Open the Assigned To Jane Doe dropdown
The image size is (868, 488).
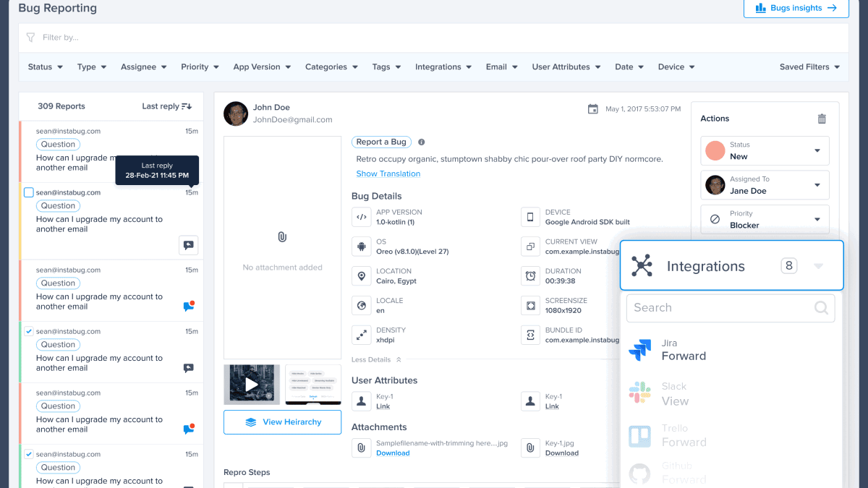point(817,185)
